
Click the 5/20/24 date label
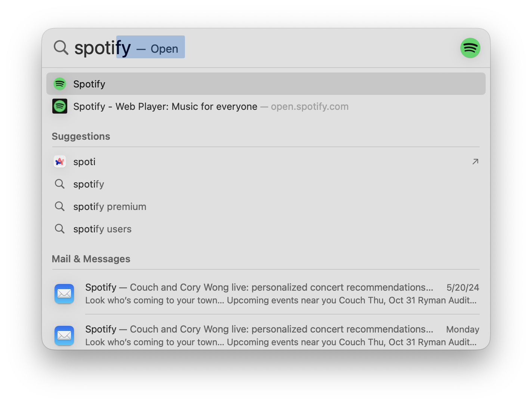coord(463,287)
